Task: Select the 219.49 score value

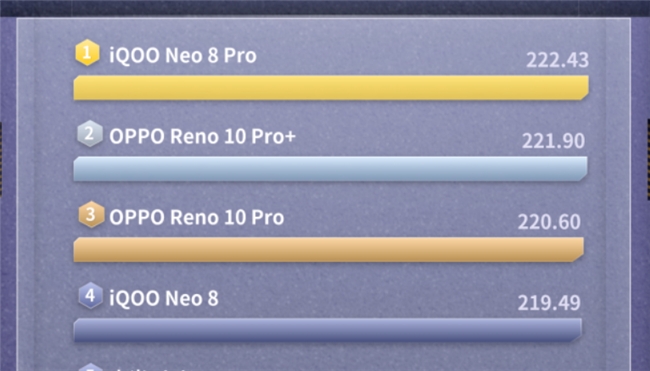Action: (549, 303)
